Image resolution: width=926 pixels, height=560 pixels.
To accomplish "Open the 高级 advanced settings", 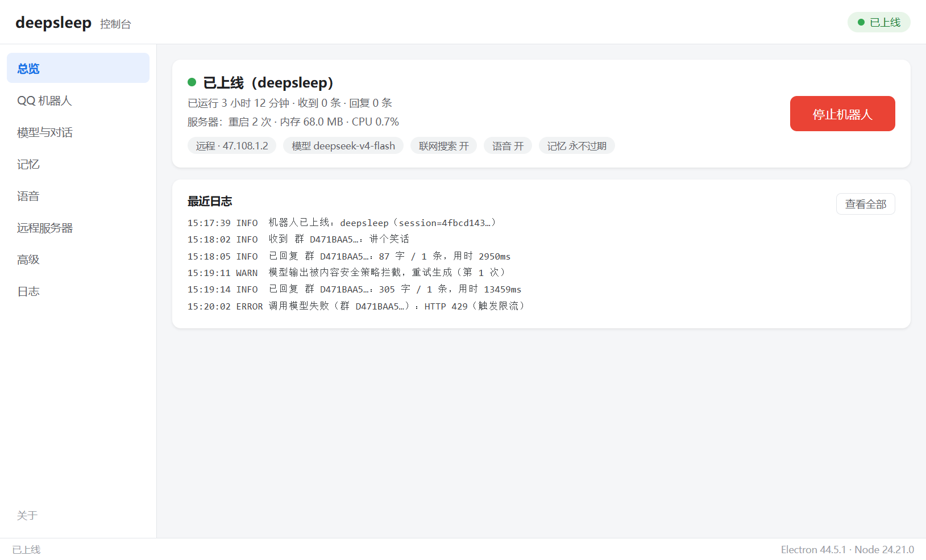I will 78,260.
